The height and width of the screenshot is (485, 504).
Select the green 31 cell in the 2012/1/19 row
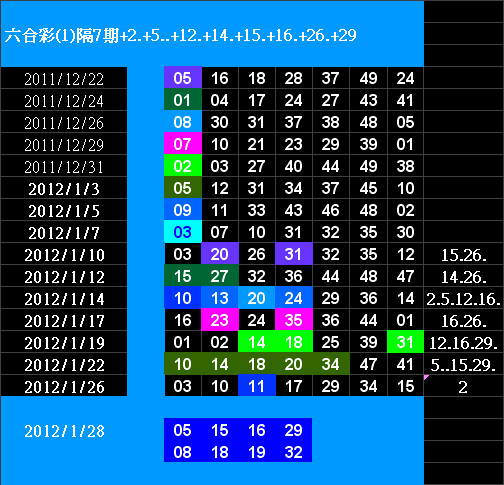pyautogui.click(x=405, y=342)
